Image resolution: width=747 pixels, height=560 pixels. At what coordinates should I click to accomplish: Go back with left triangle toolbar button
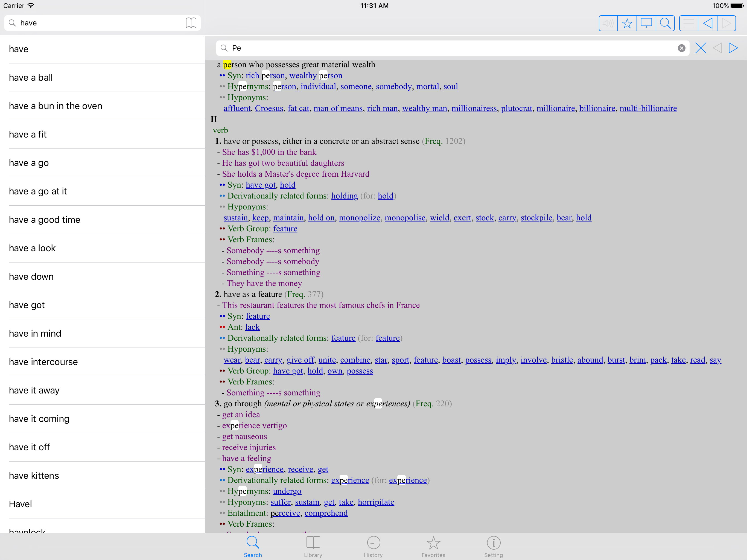(x=707, y=23)
